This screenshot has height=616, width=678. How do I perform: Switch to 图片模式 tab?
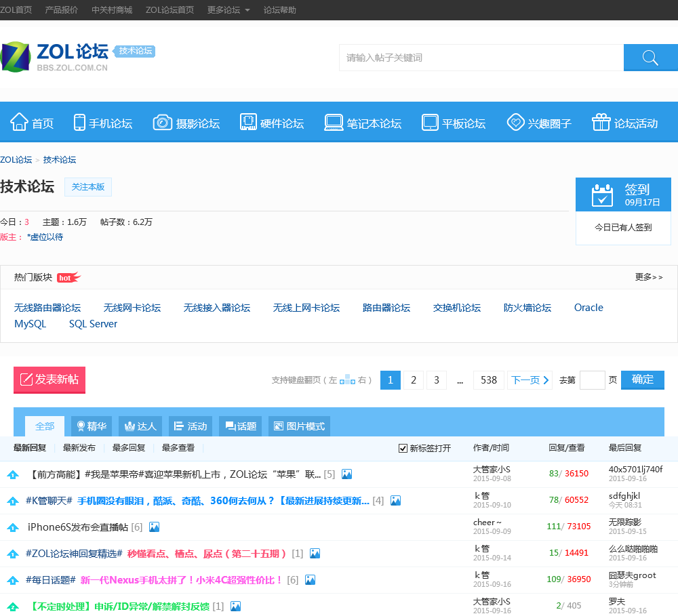(299, 426)
